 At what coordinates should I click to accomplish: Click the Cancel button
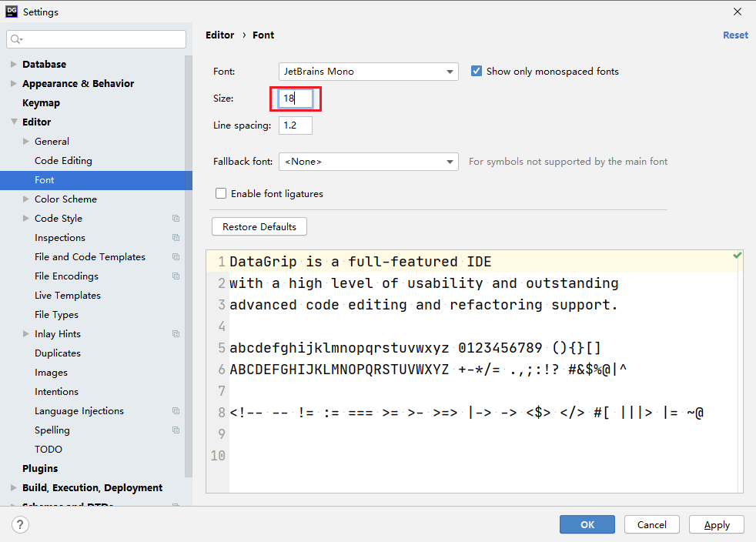(x=652, y=524)
